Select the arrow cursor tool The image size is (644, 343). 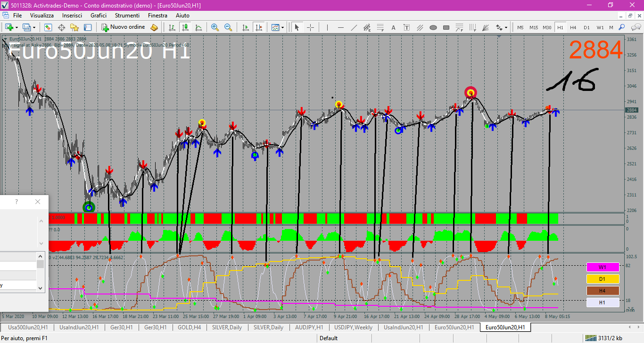(x=297, y=27)
